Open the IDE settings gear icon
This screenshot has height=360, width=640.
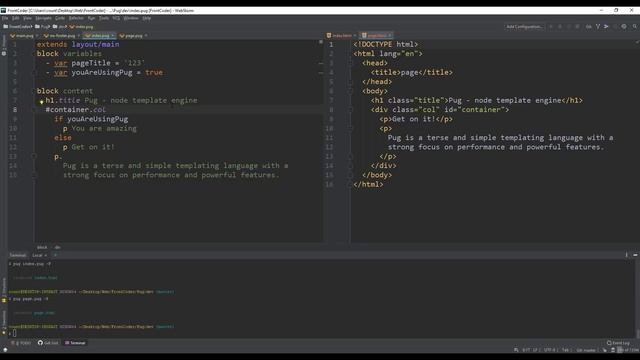(x=624, y=27)
